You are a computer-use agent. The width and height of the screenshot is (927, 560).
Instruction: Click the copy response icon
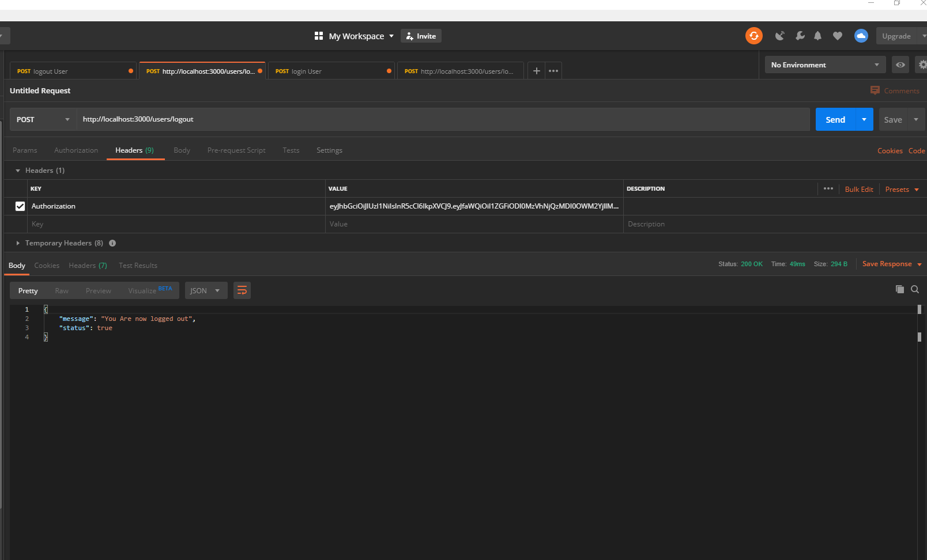point(900,289)
